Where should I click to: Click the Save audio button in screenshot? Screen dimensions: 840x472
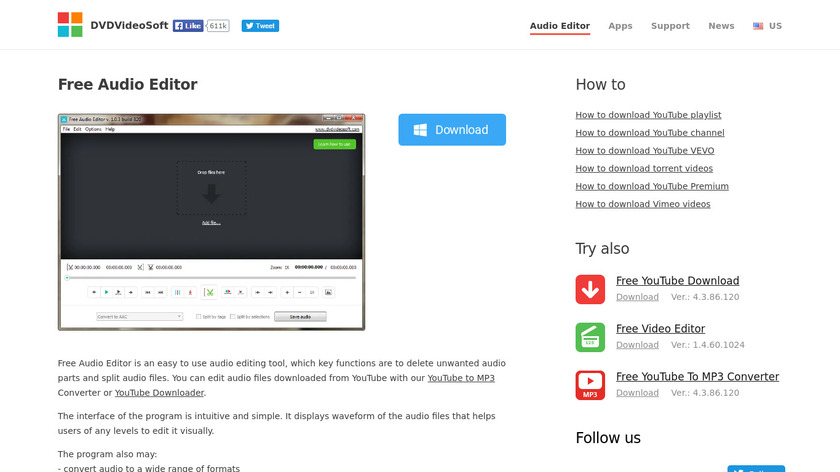coord(300,317)
